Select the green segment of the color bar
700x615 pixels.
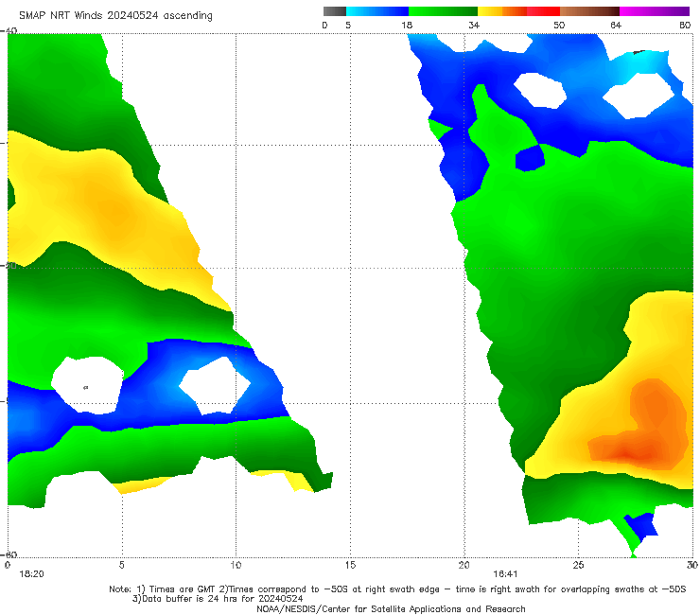click(x=443, y=11)
